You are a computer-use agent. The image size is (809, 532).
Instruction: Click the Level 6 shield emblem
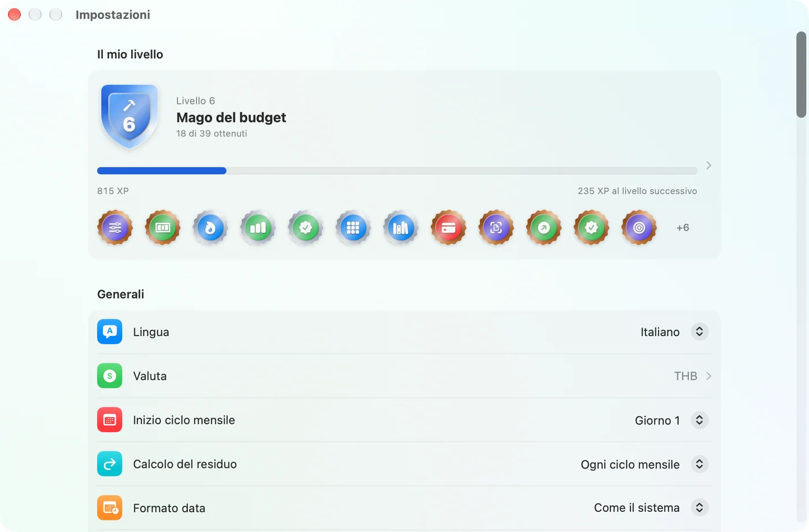[129, 117]
